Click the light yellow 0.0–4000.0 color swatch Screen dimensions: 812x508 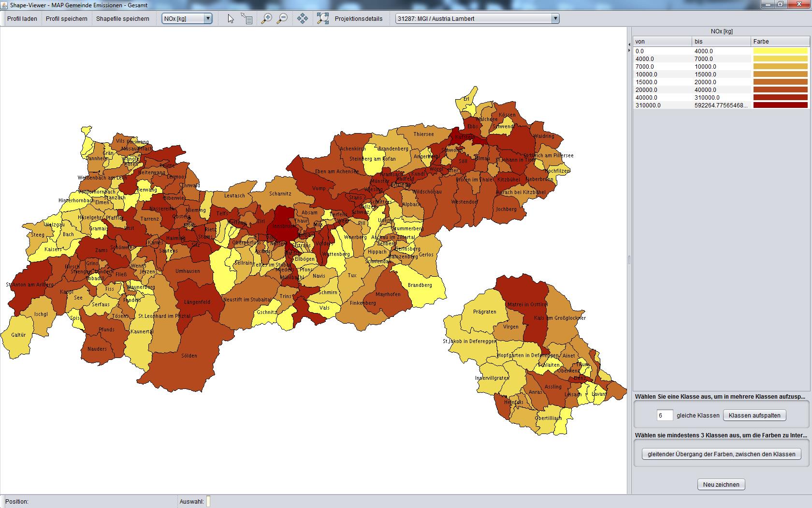780,51
